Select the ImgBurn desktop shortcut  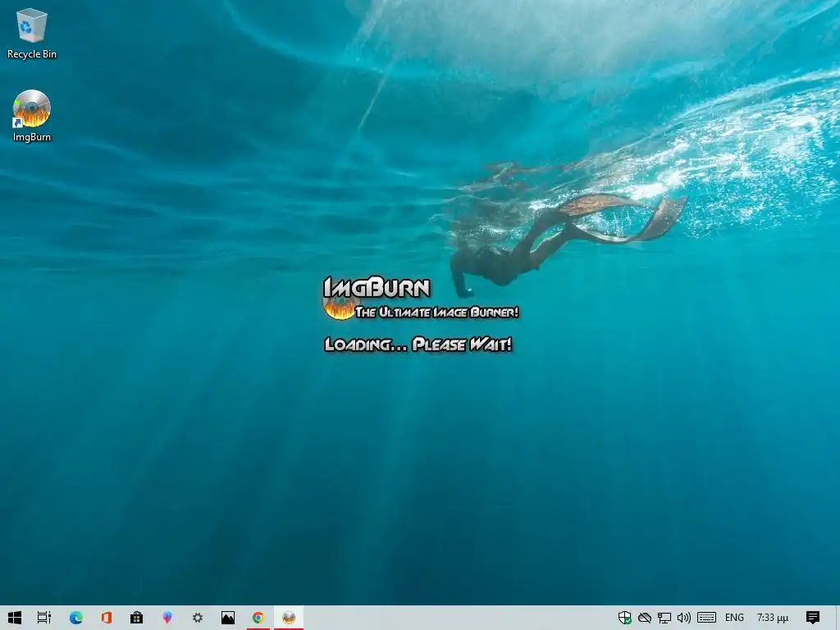[x=32, y=116]
